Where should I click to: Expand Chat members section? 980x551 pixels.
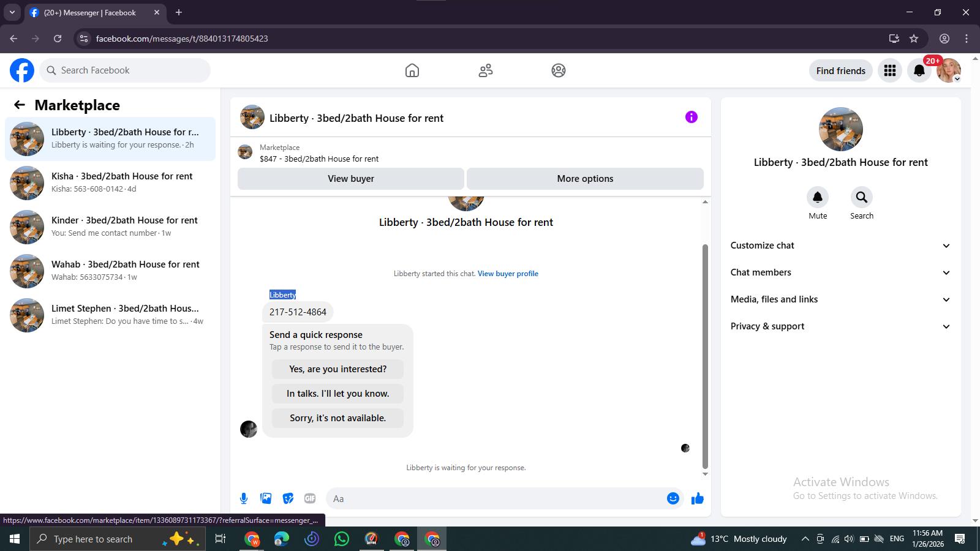pyautogui.click(x=840, y=272)
